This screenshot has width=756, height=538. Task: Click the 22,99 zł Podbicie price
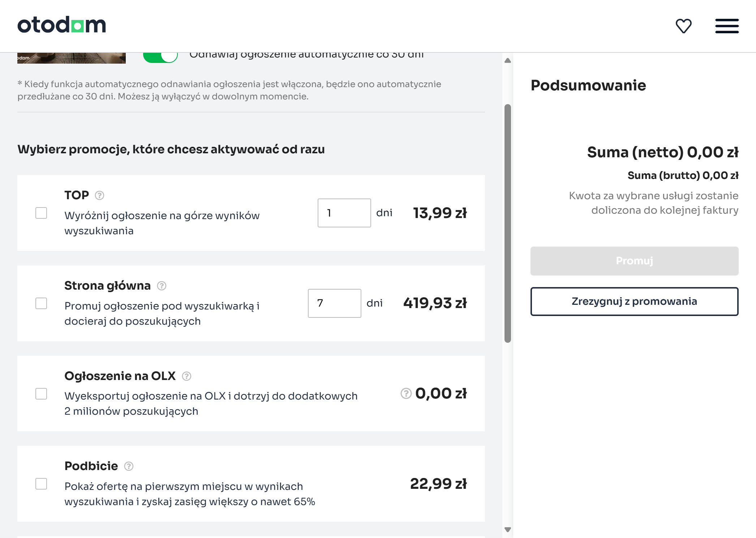point(438,484)
